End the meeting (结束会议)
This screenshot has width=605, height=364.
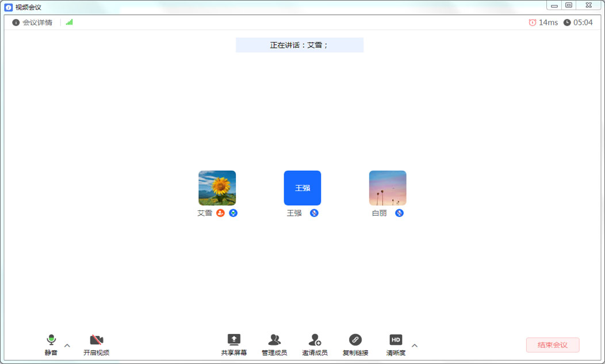pos(552,345)
